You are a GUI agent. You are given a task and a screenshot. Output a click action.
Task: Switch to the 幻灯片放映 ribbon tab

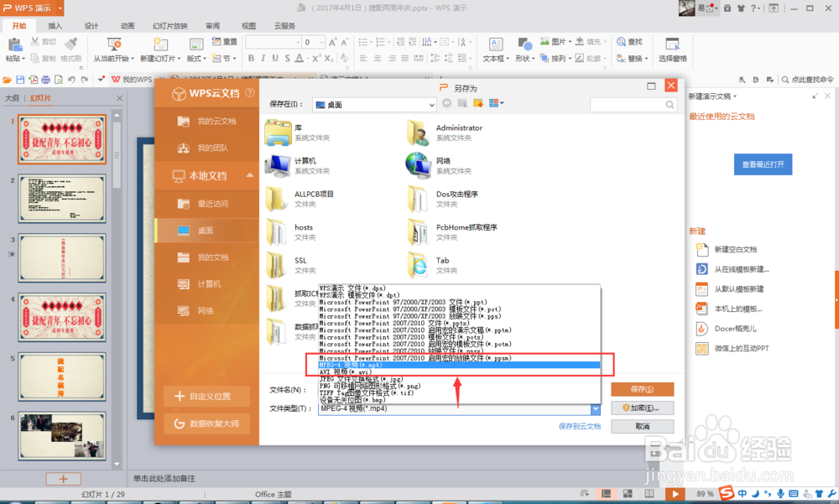(x=170, y=26)
